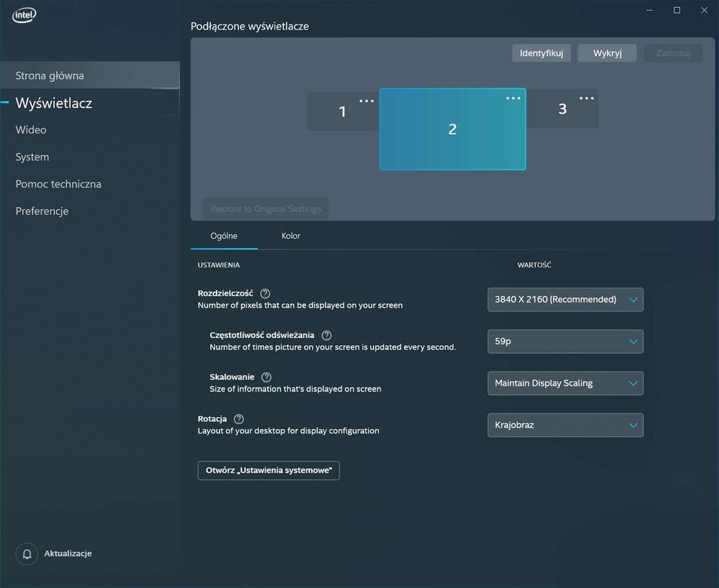Open three-dot menu on display 2
This screenshot has height=588, width=719.
513,98
